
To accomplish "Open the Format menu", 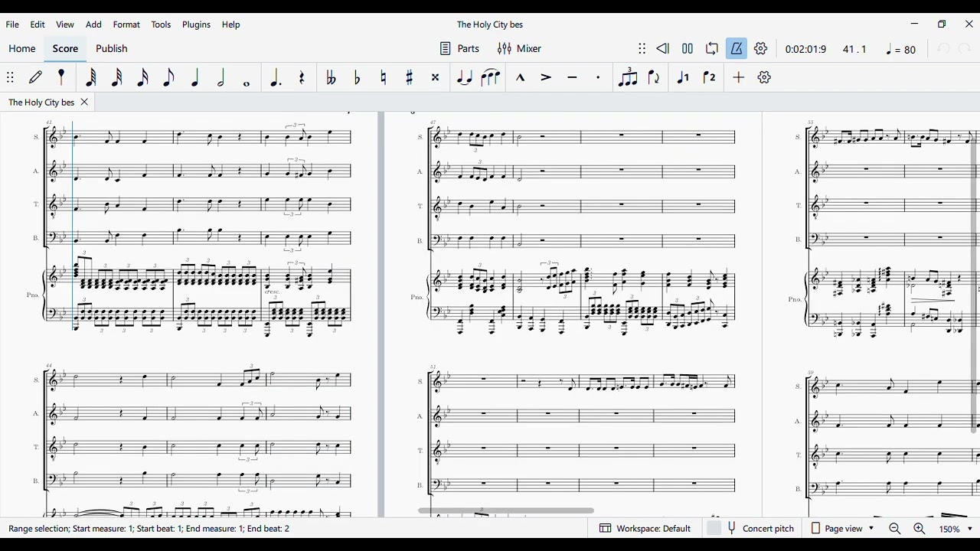I will point(126,24).
